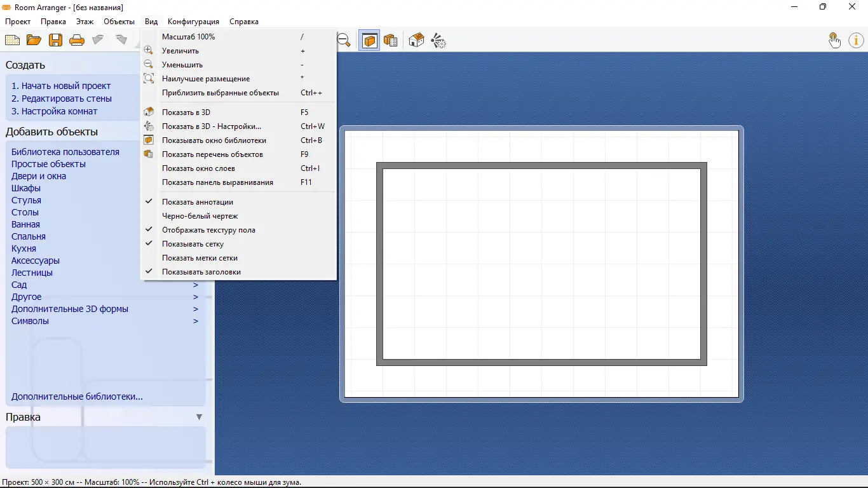868x488 pixels.
Task: Toggle «Отображать текстуру пола»
Action: pyautogui.click(x=238, y=230)
